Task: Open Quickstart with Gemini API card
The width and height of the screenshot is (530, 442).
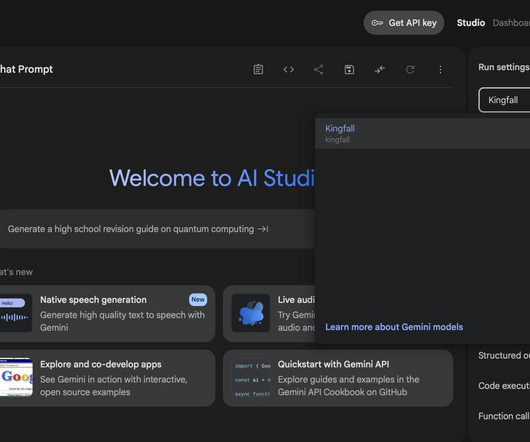Action: (x=338, y=378)
